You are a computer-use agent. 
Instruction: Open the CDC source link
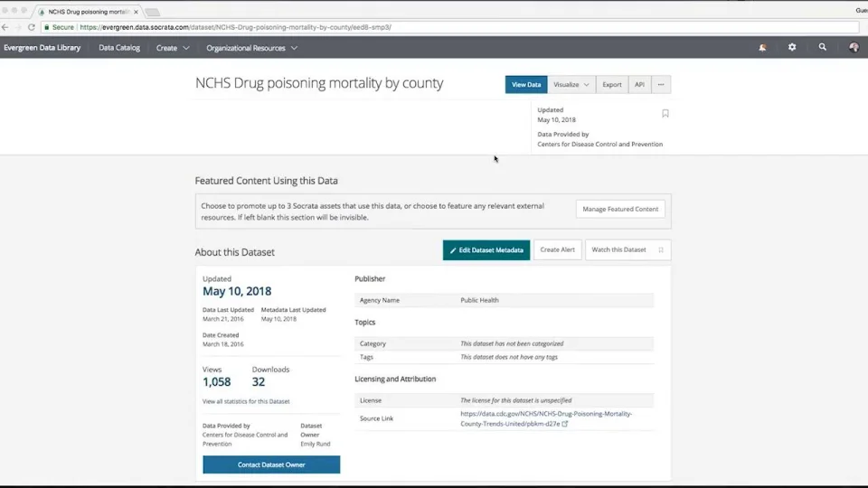(x=546, y=418)
